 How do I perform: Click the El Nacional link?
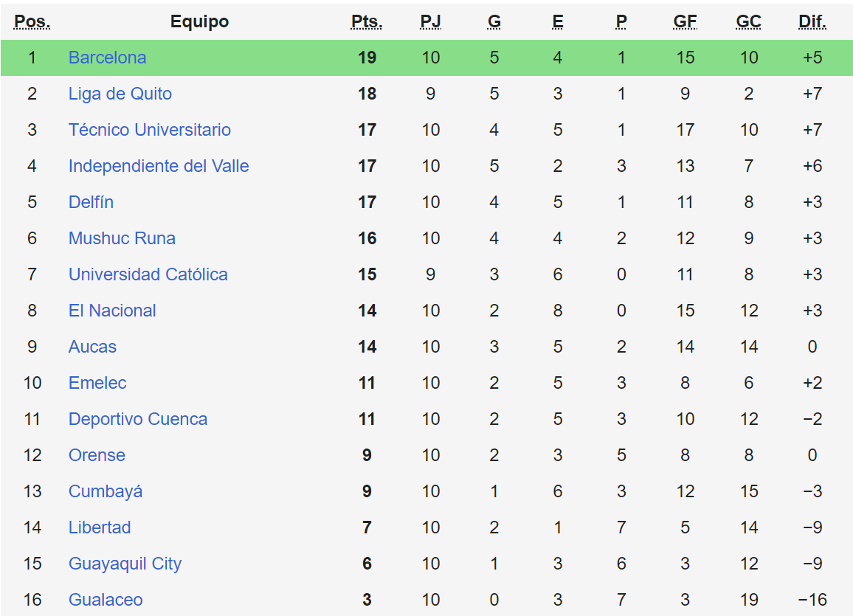tap(112, 311)
